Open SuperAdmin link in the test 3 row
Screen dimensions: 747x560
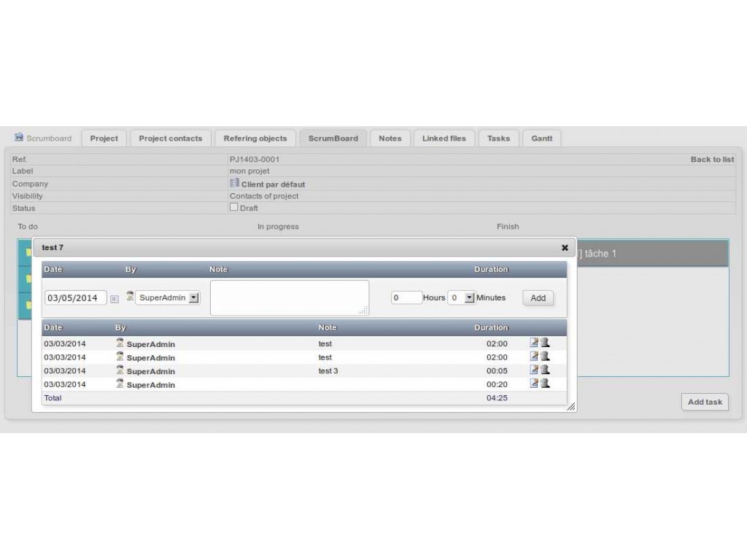click(x=150, y=371)
